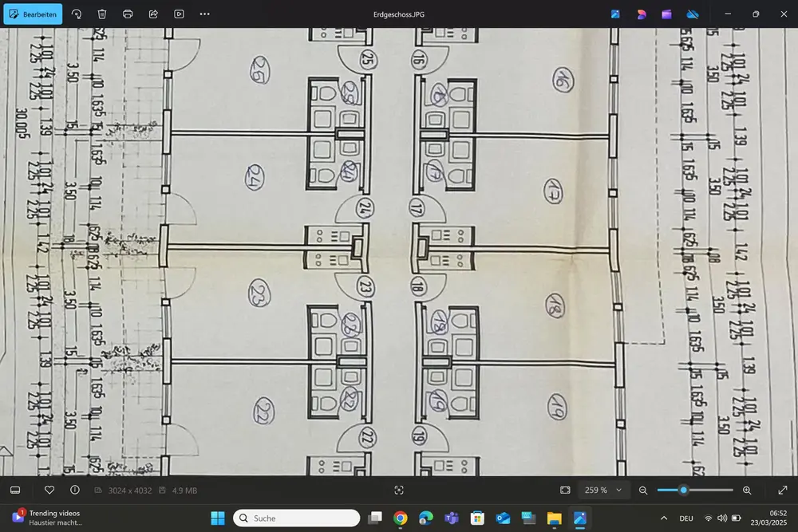Image resolution: width=798 pixels, height=532 pixels.
Task: Minimize the Photos window
Action: tap(728, 14)
